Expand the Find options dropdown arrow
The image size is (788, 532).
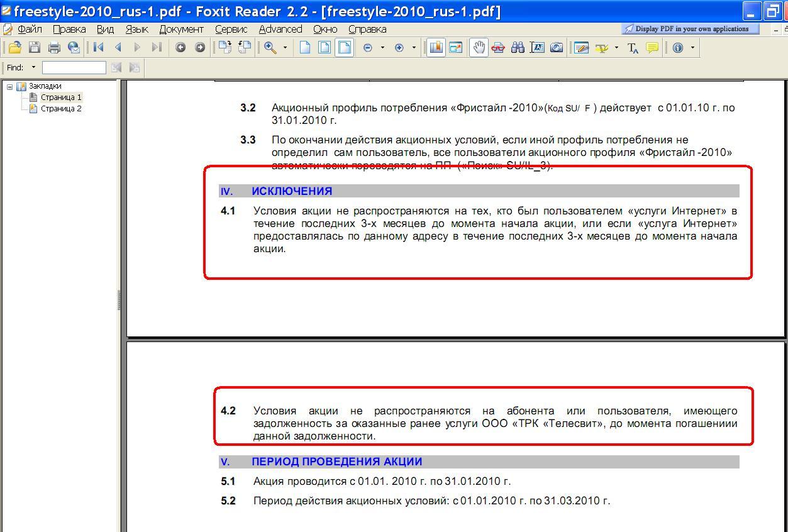[x=33, y=67]
